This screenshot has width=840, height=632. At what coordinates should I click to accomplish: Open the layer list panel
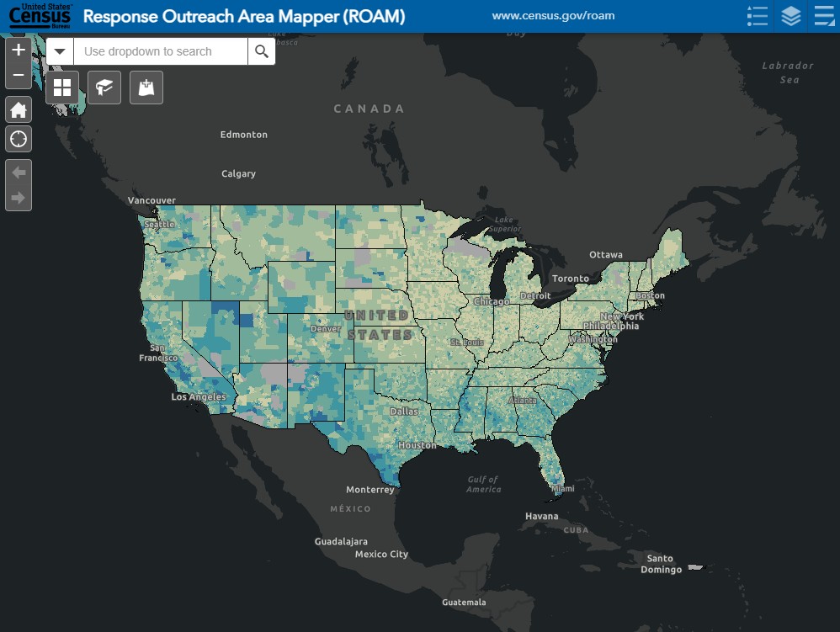[x=790, y=16]
